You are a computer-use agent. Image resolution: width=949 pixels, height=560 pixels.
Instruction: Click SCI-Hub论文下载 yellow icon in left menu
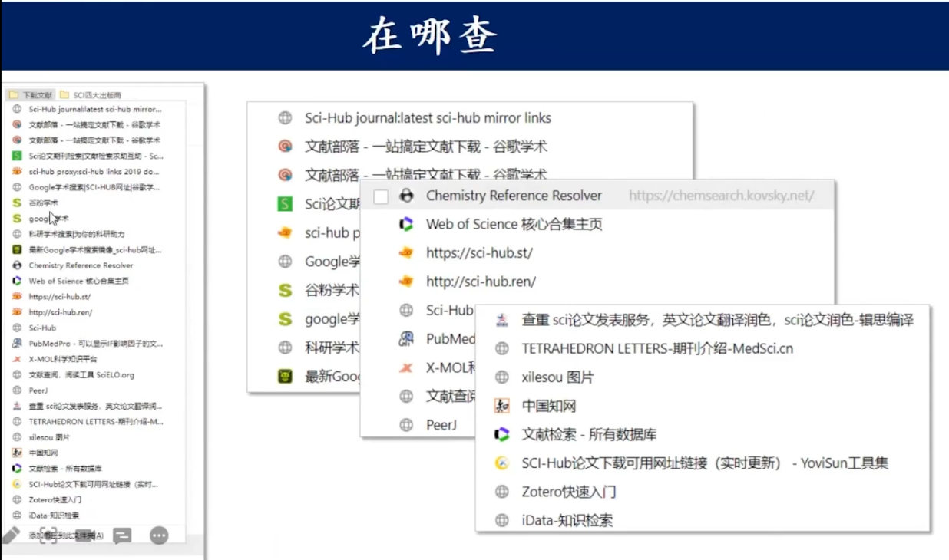point(17,484)
